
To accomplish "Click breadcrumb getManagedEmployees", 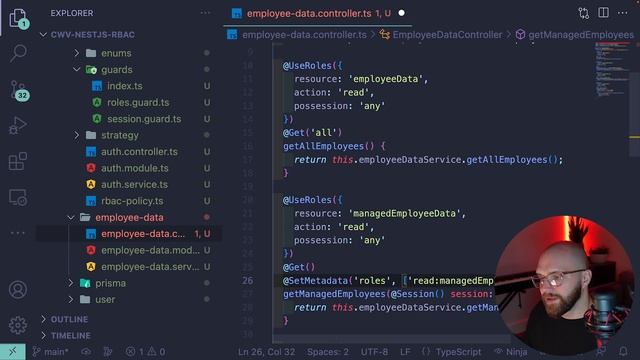I will (580, 35).
